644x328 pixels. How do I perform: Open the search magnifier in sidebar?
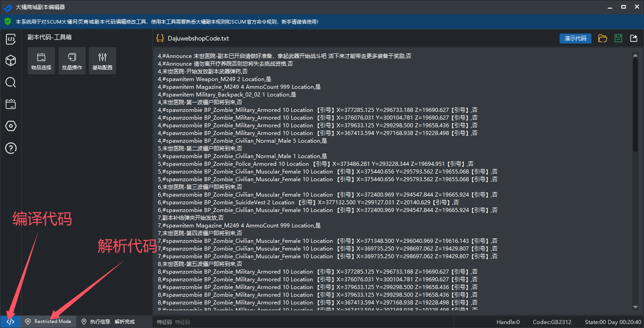click(11, 82)
